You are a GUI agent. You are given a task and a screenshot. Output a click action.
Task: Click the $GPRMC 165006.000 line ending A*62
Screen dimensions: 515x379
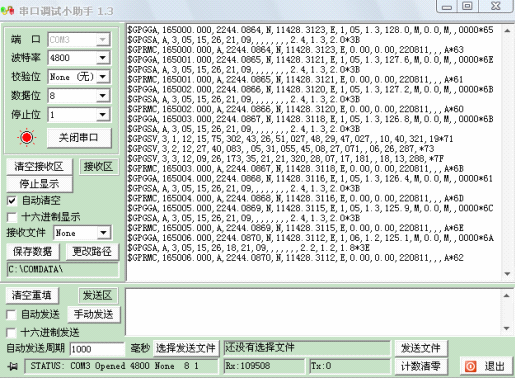click(x=295, y=258)
